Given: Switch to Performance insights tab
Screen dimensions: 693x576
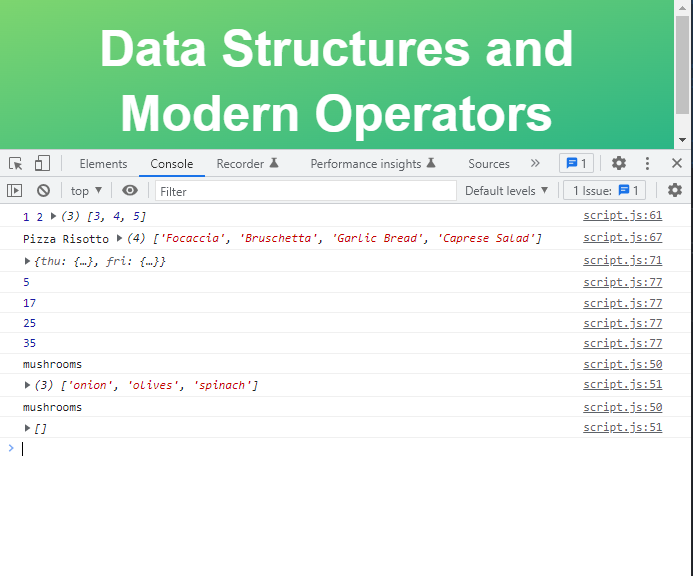Looking at the screenshot, I should point(373,164).
